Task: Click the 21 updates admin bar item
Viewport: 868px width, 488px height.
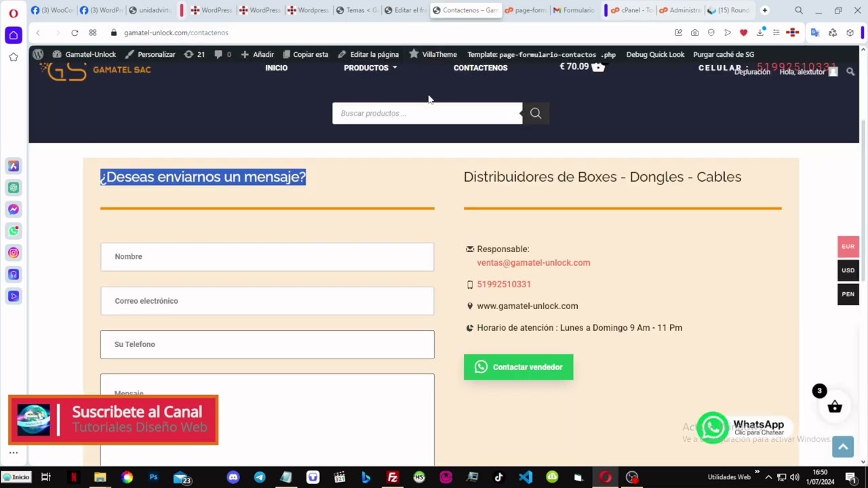Action: coord(194,54)
